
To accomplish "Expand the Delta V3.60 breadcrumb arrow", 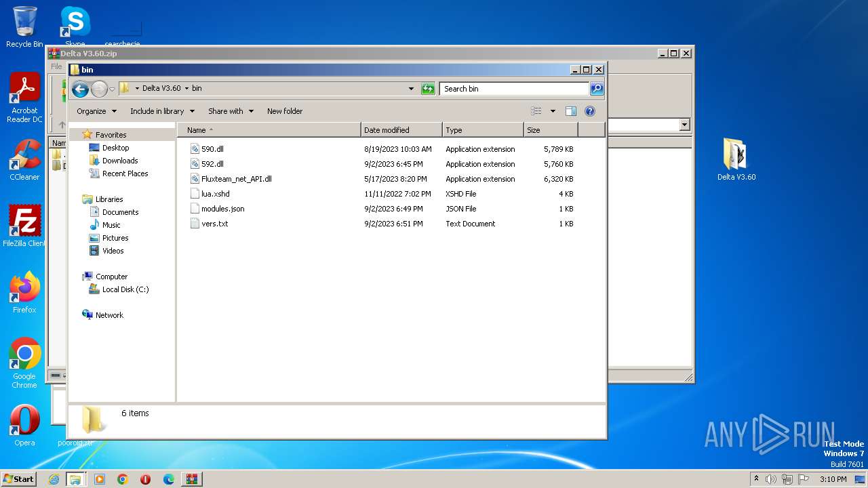I will [186, 89].
